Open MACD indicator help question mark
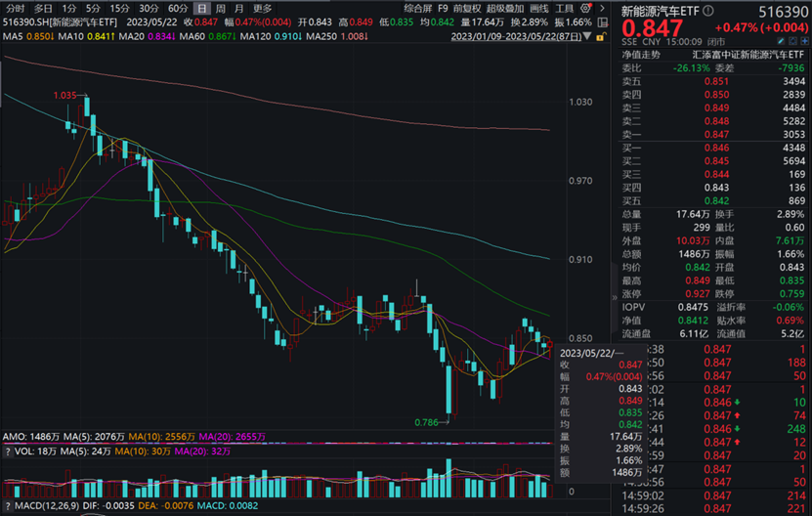The width and height of the screenshot is (812, 516). click(x=8, y=505)
